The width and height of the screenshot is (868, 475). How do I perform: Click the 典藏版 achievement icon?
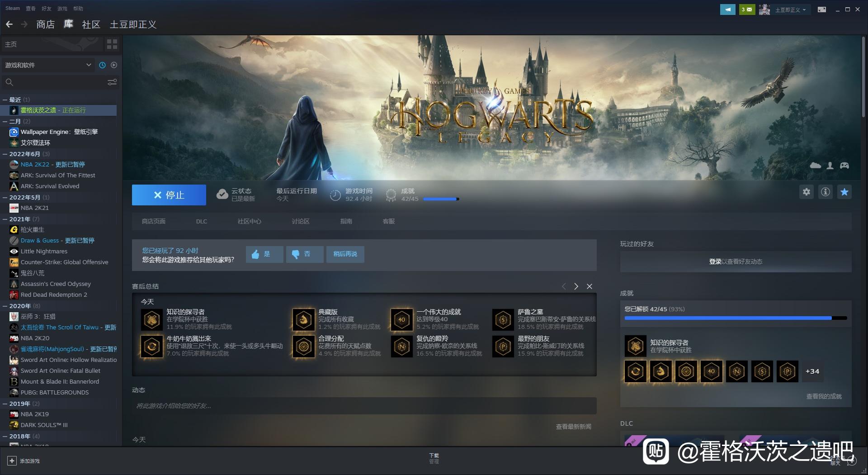click(x=303, y=320)
